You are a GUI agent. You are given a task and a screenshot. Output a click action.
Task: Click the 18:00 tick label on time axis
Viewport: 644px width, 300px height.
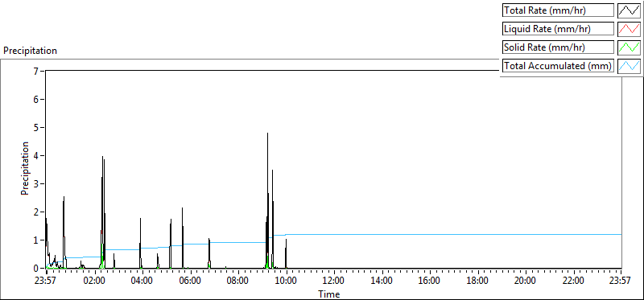pos(477,281)
